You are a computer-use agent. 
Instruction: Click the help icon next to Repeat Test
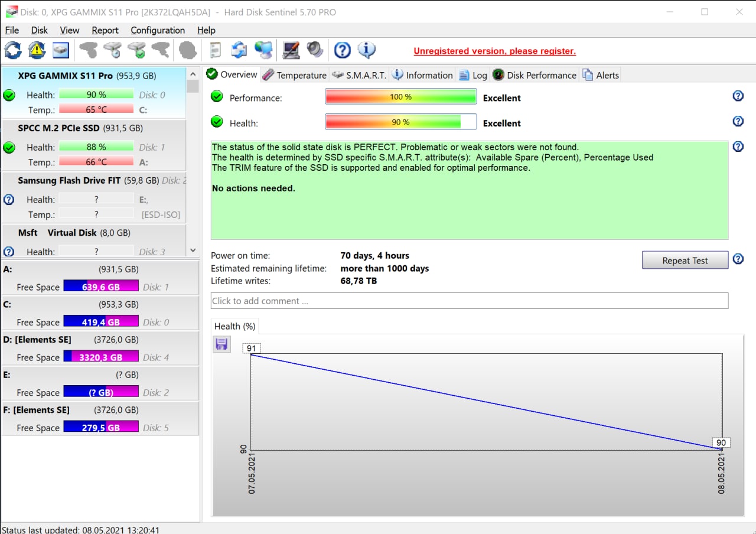click(738, 259)
